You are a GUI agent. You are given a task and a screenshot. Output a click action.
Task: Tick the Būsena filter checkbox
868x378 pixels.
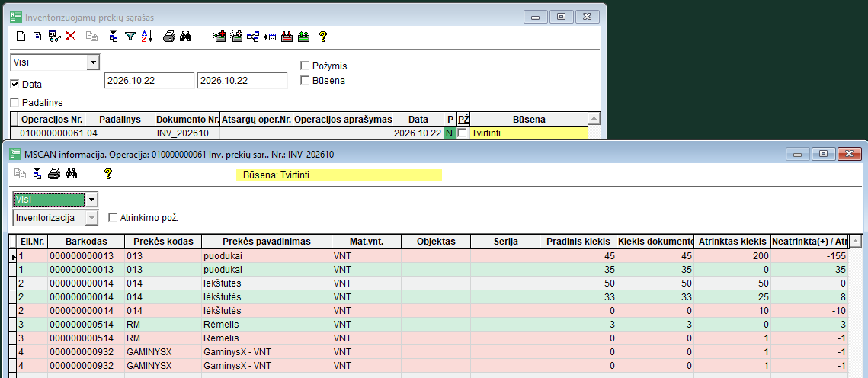[x=305, y=80]
